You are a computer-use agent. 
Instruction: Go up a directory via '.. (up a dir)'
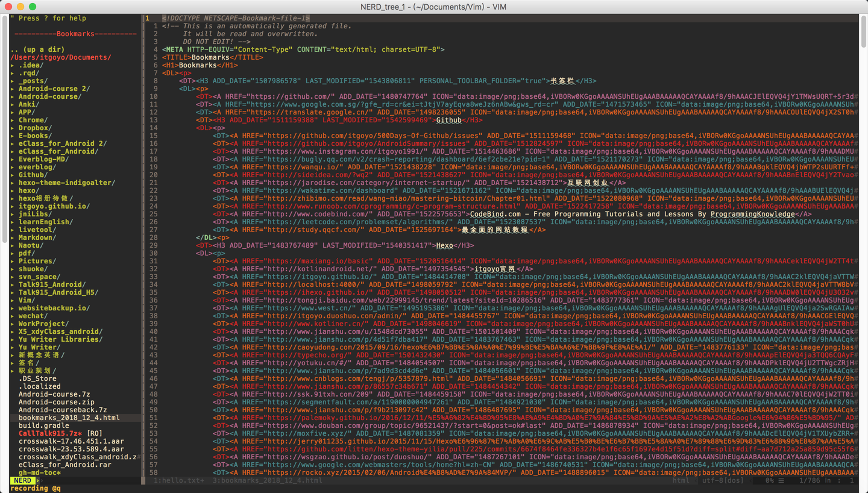37,49
